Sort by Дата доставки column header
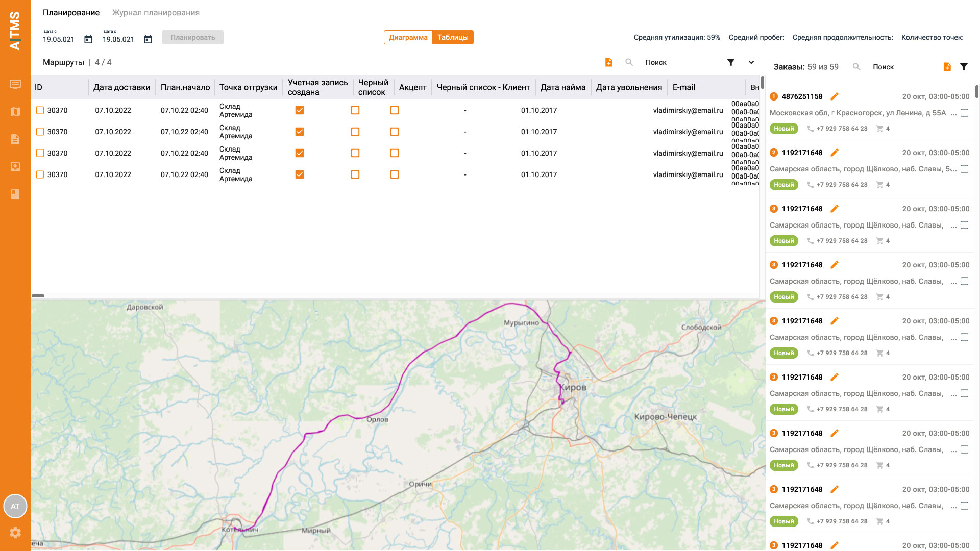Image resolution: width=980 pixels, height=551 pixels. click(121, 87)
